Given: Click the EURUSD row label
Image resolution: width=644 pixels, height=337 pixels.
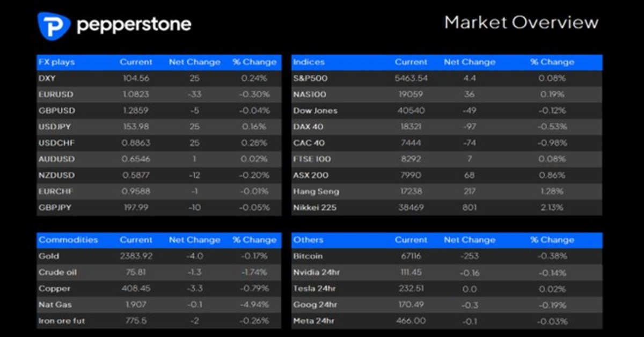Looking at the screenshot, I should [x=56, y=94].
